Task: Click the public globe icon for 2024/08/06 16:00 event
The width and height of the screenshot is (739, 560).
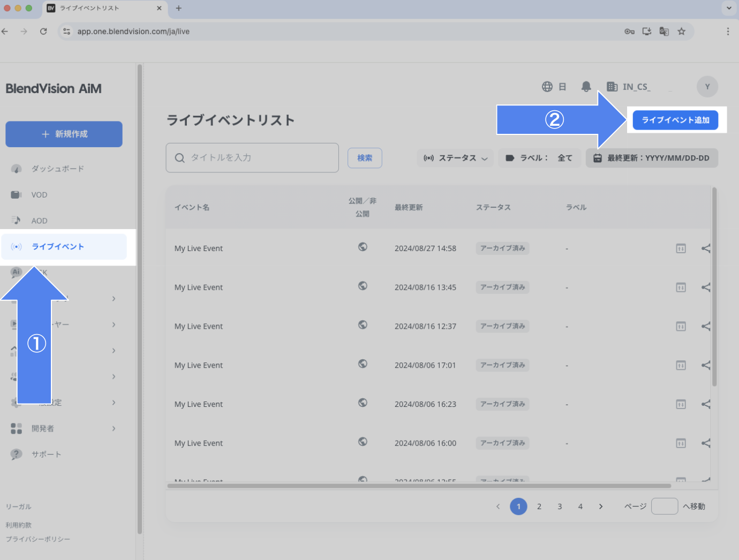Action: 363,442
